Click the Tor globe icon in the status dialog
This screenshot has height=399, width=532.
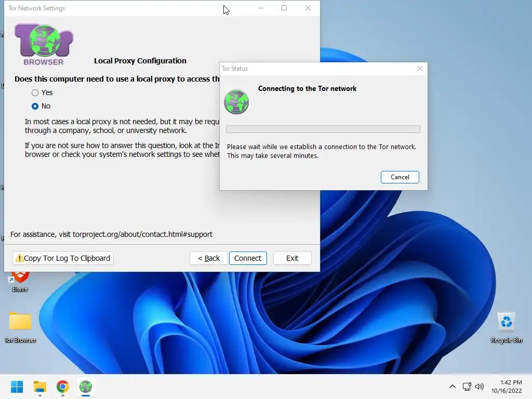tap(236, 102)
